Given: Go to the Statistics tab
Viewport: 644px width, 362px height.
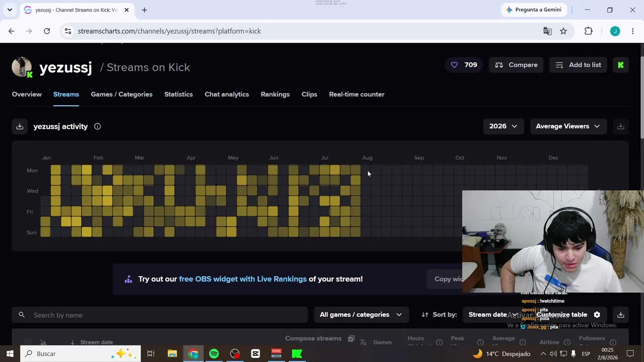Looking at the screenshot, I should click(179, 95).
